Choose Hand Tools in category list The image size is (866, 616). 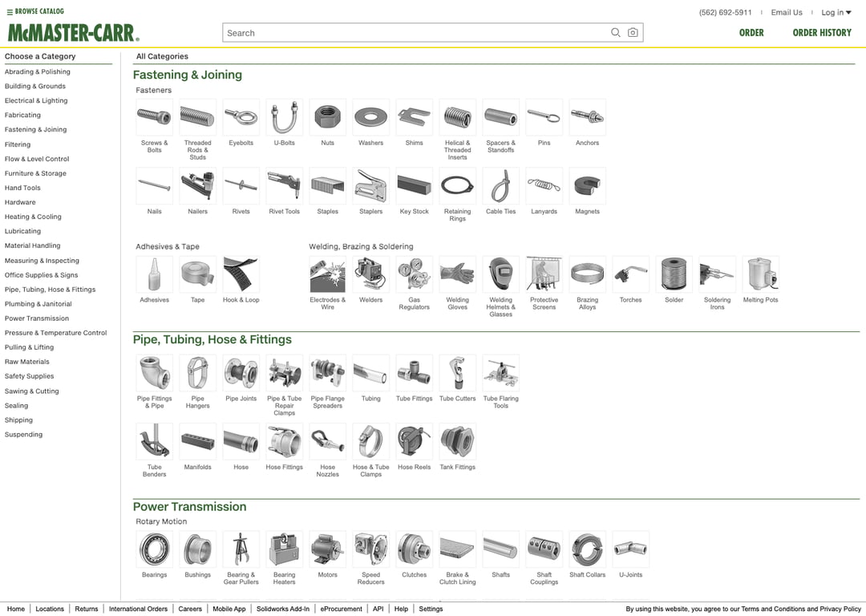(22, 188)
